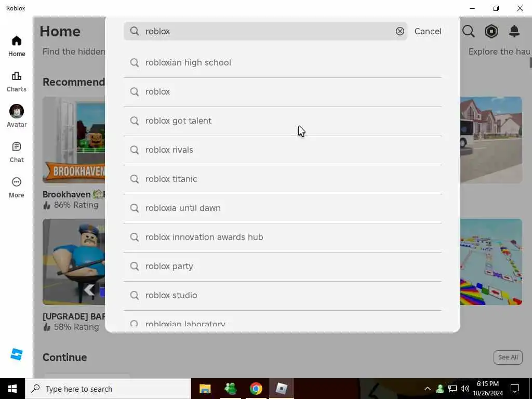Clear the search text with the X icon

tap(400, 31)
